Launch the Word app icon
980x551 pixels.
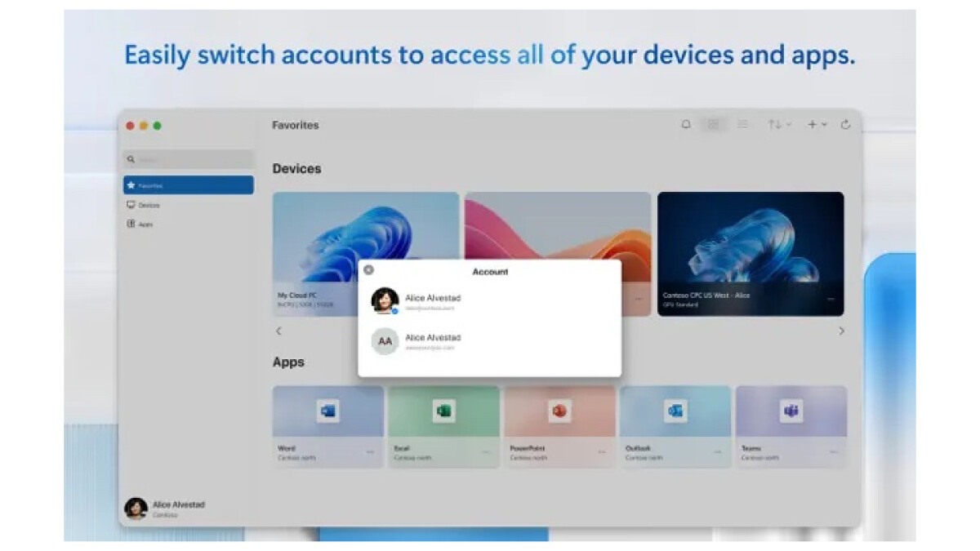[x=328, y=412]
